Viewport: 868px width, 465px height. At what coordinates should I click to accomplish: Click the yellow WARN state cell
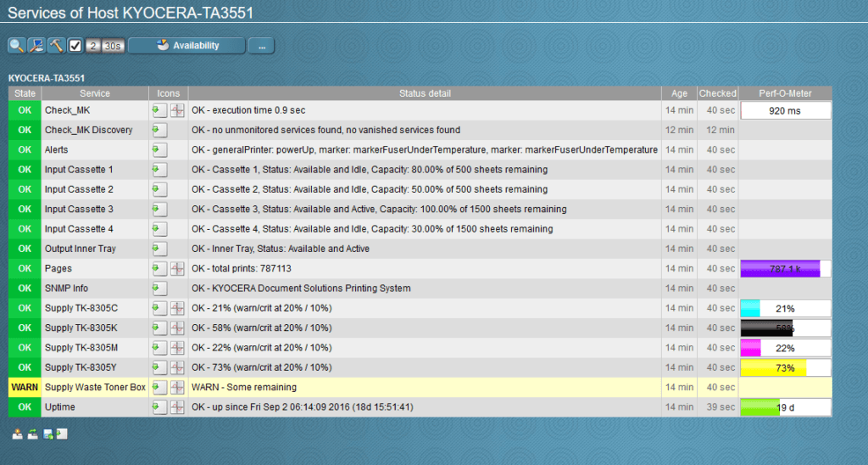tap(25, 388)
